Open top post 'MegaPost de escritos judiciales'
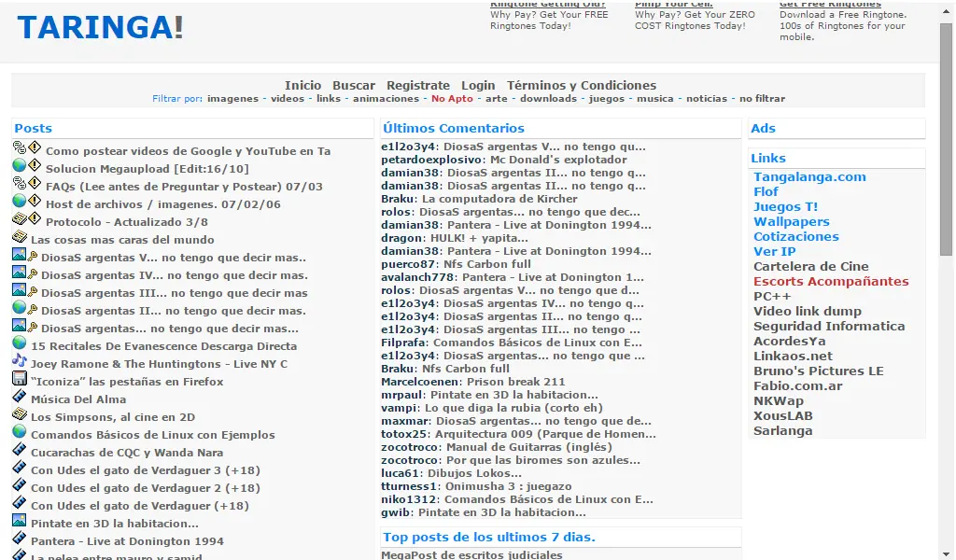The width and height of the screenshot is (956, 560). click(471, 555)
